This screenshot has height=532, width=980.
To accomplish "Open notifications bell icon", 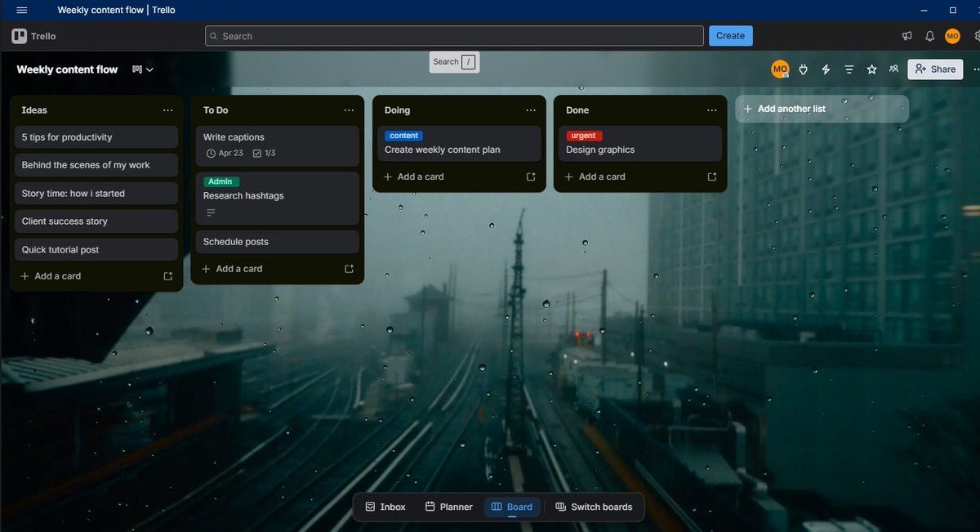I will point(929,36).
